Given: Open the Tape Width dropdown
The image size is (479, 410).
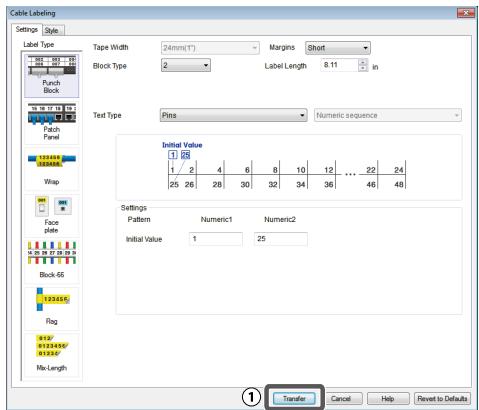Looking at the screenshot, I should click(210, 48).
